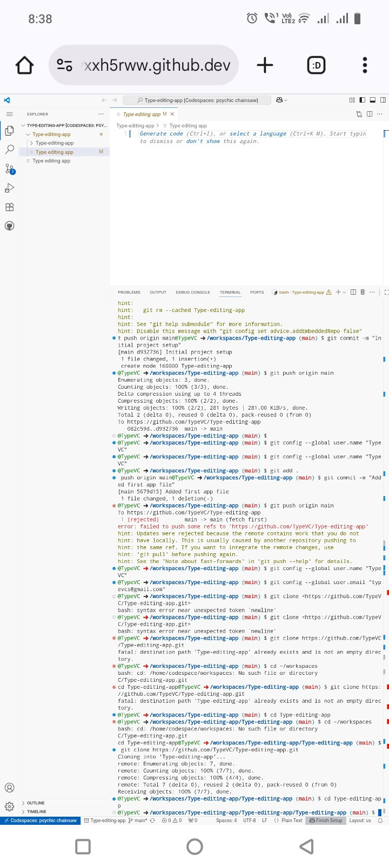Click the select a language link
389x868 pixels.
[258, 133]
